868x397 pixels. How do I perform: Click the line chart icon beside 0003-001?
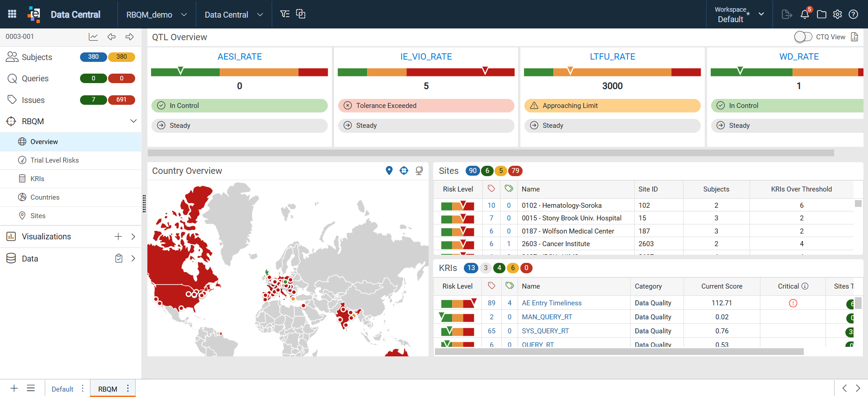tap(93, 37)
